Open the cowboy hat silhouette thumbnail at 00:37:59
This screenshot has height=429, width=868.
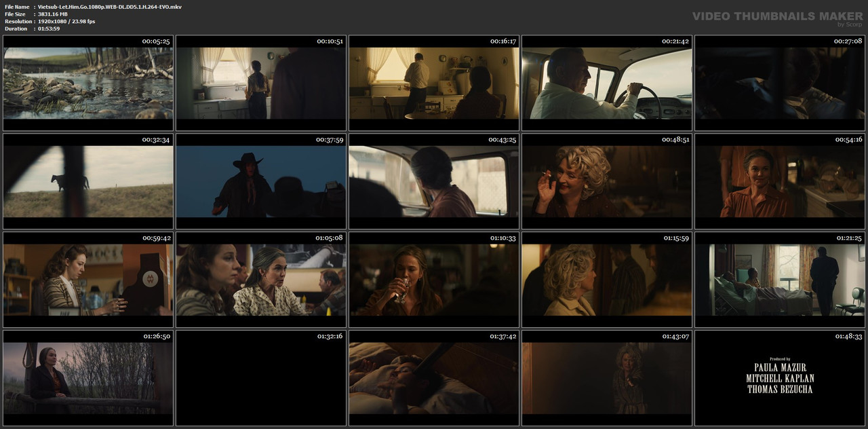click(x=261, y=181)
